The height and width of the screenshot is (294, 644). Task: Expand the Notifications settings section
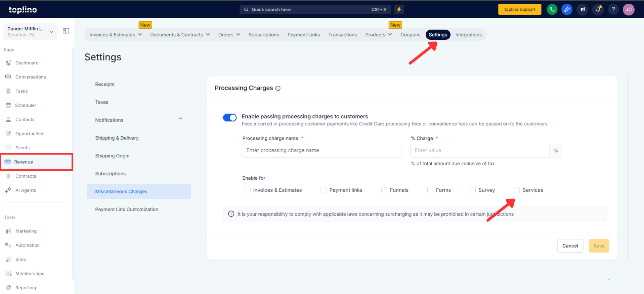pos(180,118)
